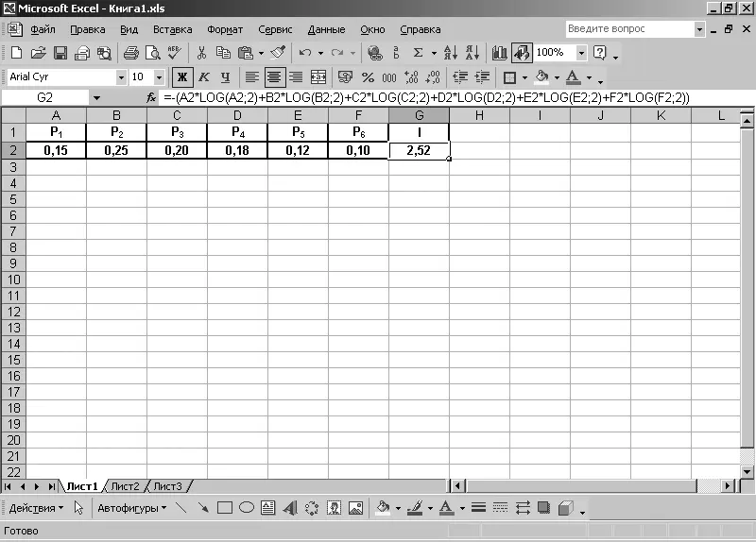Click the AutoSum sigma icon
Image resolution: width=756 pixels, height=542 pixels.
pos(419,53)
